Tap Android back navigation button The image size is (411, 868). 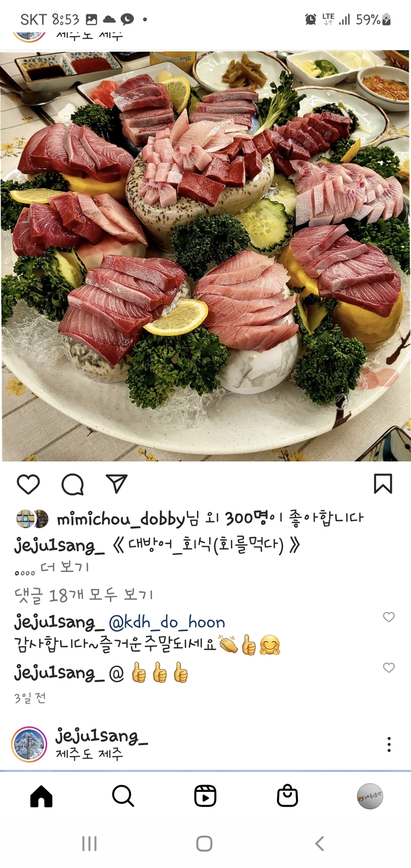tap(320, 843)
